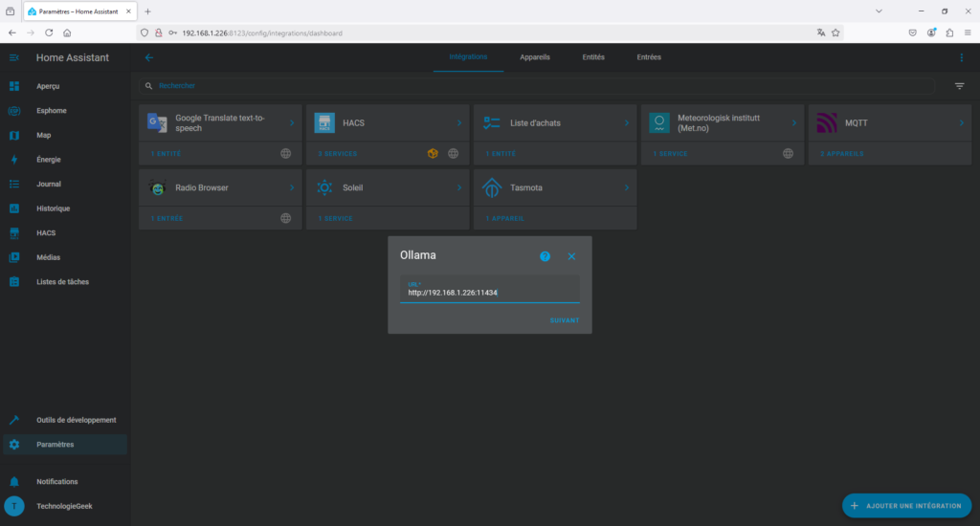Collapse the sidebar using menu icon
Image resolution: width=980 pixels, height=526 pixels.
click(x=14, y=57)
